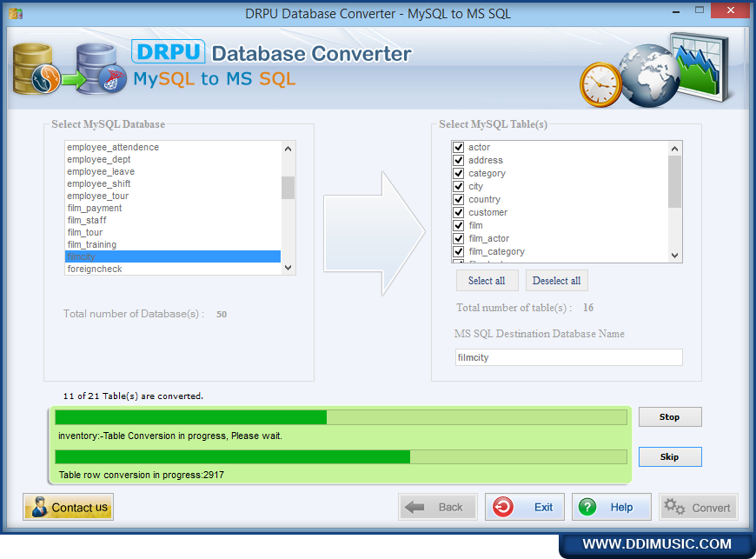The width and height of the screenshot is (756, 559).
Task: Click the Select all button
Action: pyautogui.click(x=487, y=281)
